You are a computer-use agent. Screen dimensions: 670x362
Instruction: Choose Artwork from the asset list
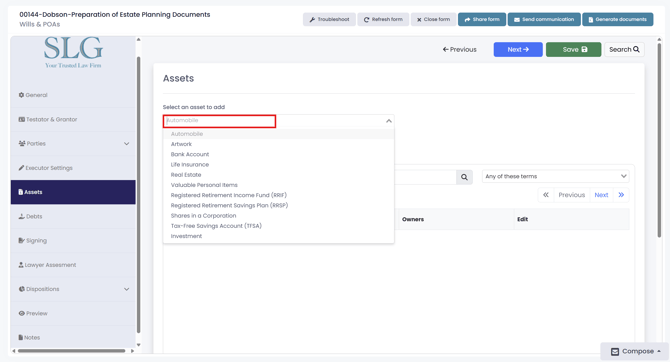(x=279, y=144)
